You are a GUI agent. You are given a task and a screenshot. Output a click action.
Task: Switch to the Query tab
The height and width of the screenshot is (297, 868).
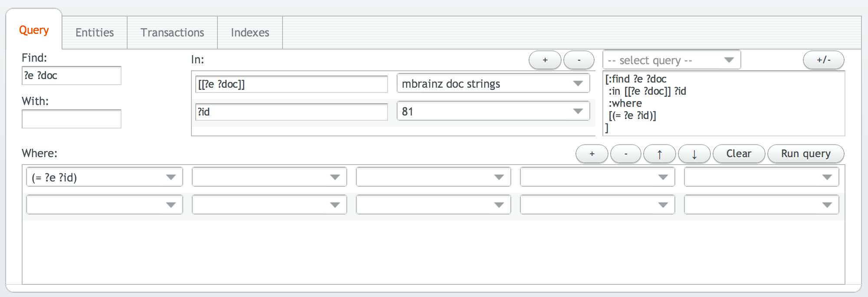[34, 30]
